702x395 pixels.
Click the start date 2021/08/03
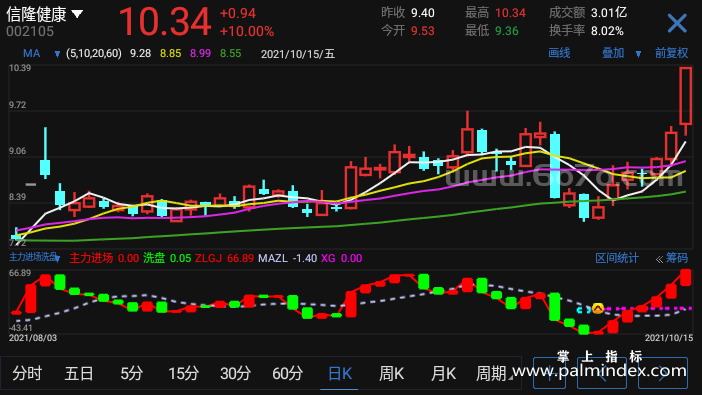[x=33, y=338]
